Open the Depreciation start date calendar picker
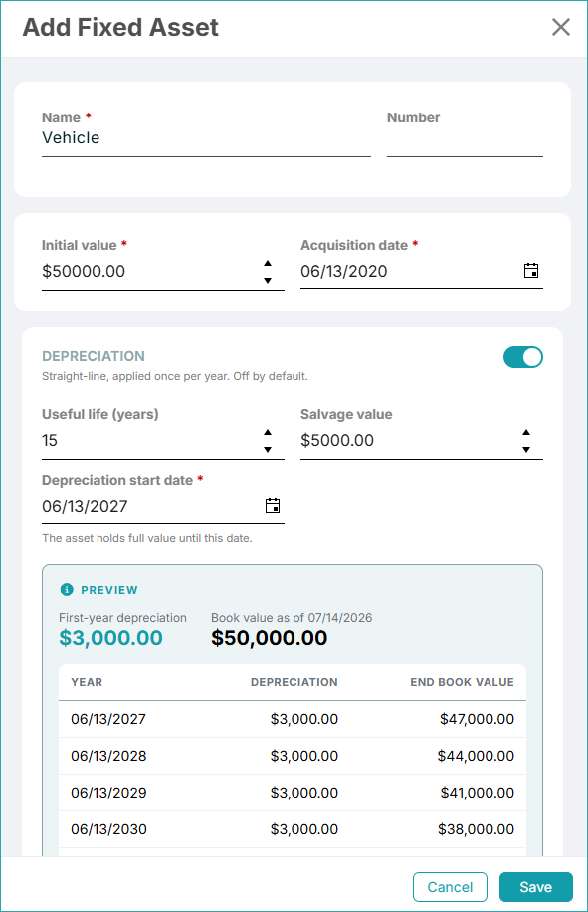Viewport: 588px width, 912px height. point(273,506)
